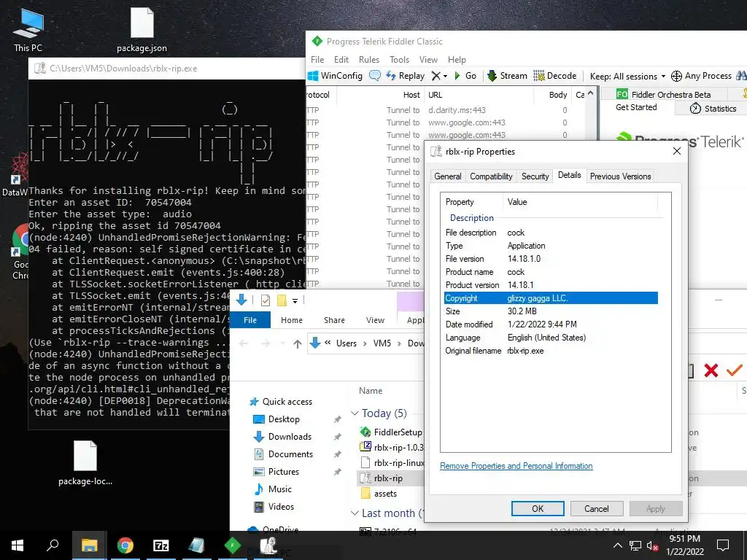The height and width of the screenshot is (560, 747).
Task: Click Remove Properties and Personal Information link
Action: 516,466
